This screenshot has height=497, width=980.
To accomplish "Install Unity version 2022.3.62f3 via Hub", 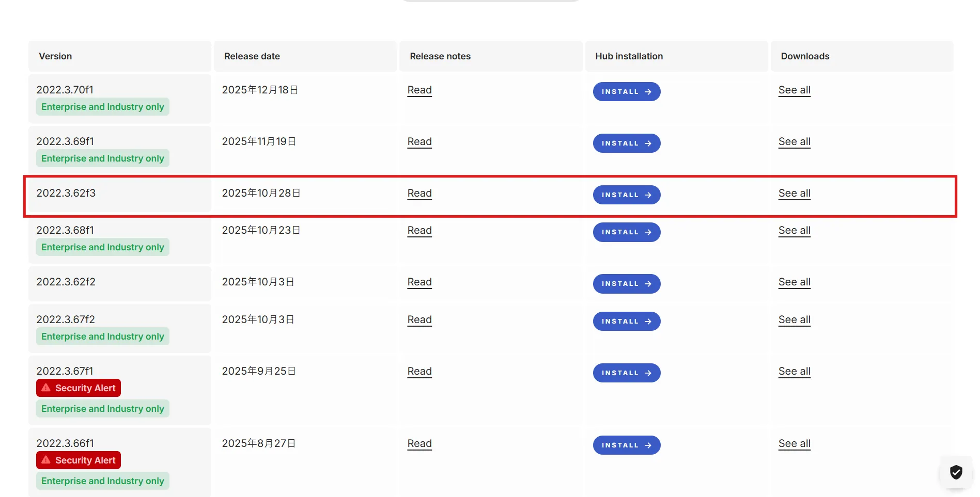I will click(x=626, y=195).
